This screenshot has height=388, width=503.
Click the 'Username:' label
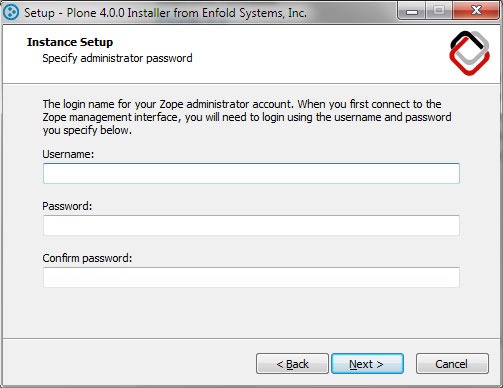point(68,154)
